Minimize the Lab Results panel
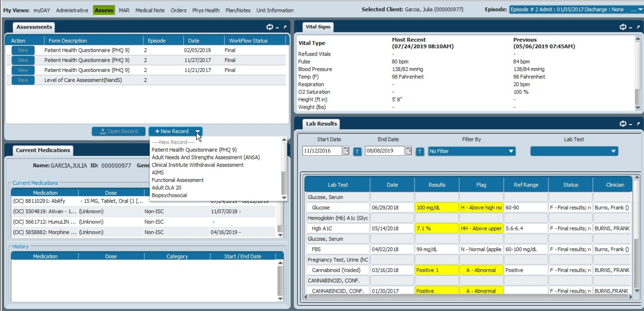Viewport: 644px width, 311px height. tap(631, 123)
